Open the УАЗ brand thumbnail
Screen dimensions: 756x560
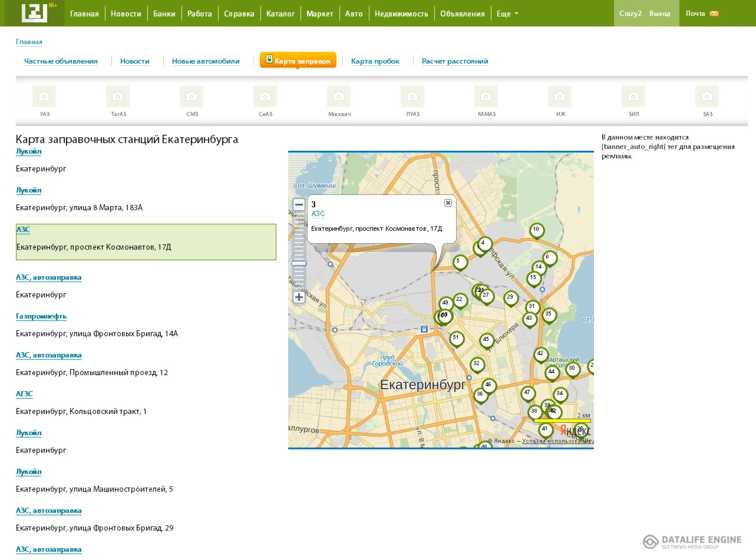44,97
